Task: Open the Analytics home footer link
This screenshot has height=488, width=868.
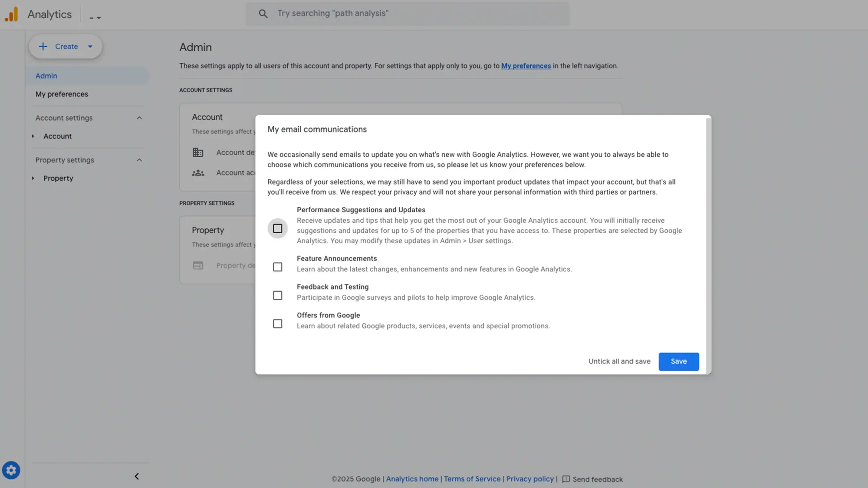Action: (x=412, y=479)
